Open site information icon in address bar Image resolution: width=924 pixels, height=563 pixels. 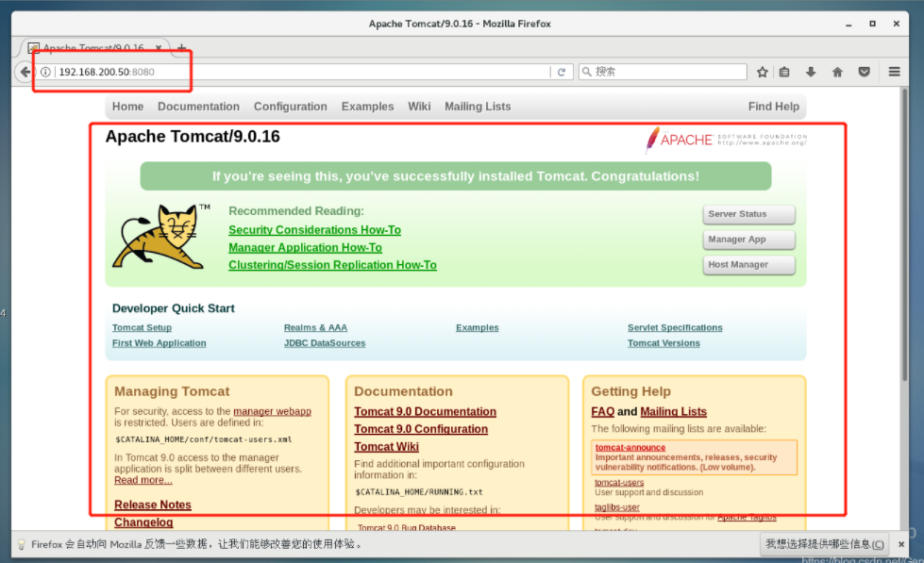pyautogui.click(x=45, y=72)
